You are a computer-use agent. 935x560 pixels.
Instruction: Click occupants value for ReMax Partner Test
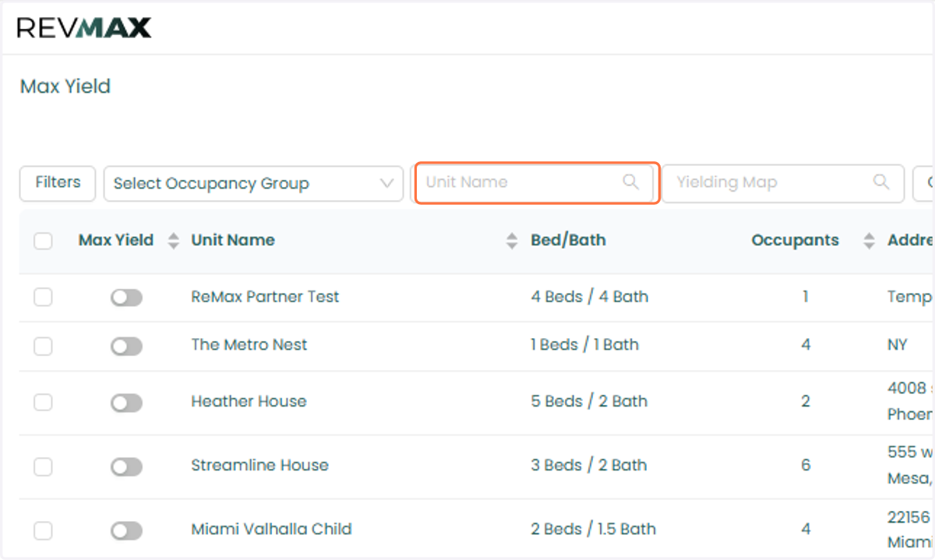pyautogui.click(x=806, y=297)
